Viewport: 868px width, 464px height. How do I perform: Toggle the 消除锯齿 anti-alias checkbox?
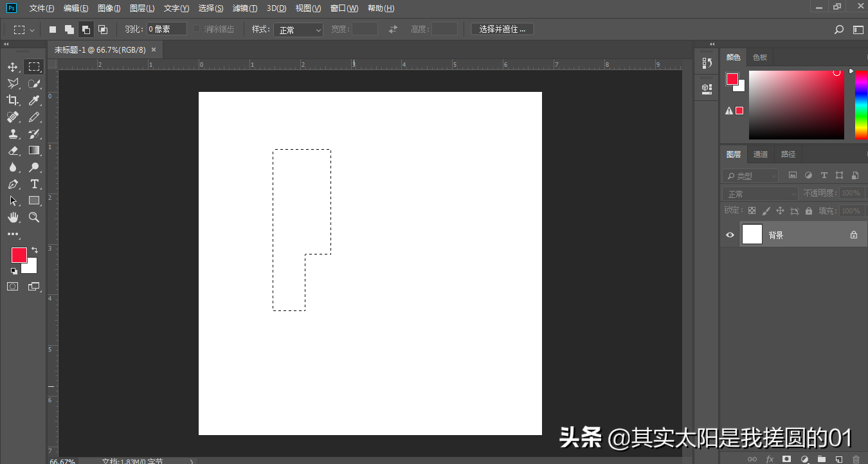(x=197, y=30)
